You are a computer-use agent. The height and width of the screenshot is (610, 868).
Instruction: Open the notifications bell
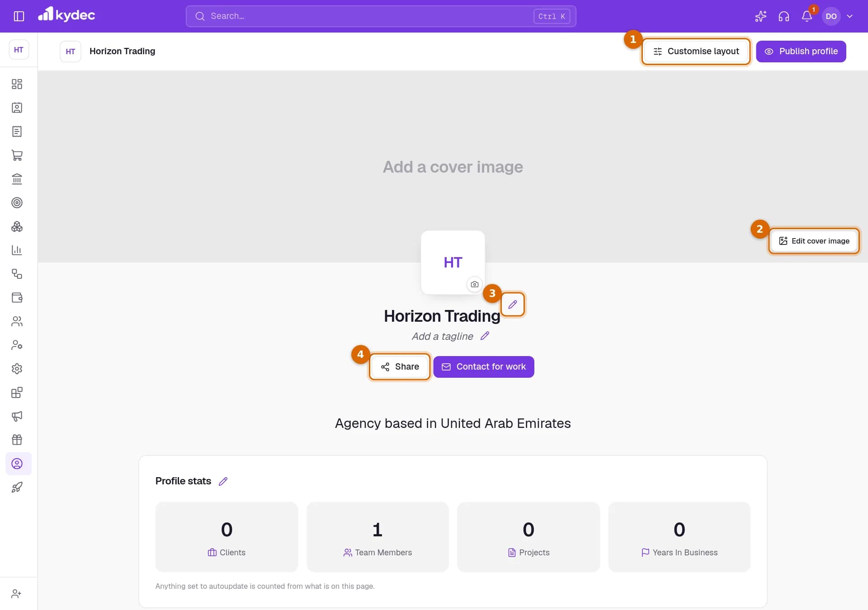pyautogui.click(x=807, y=16)
